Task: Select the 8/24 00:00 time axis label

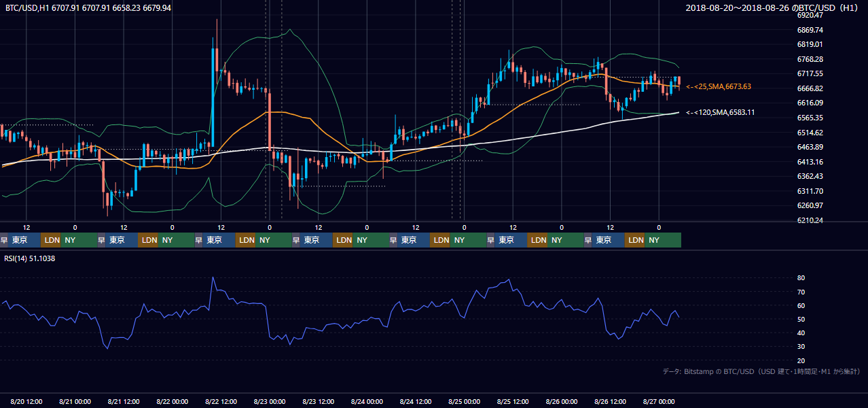Action: point(367,402)
